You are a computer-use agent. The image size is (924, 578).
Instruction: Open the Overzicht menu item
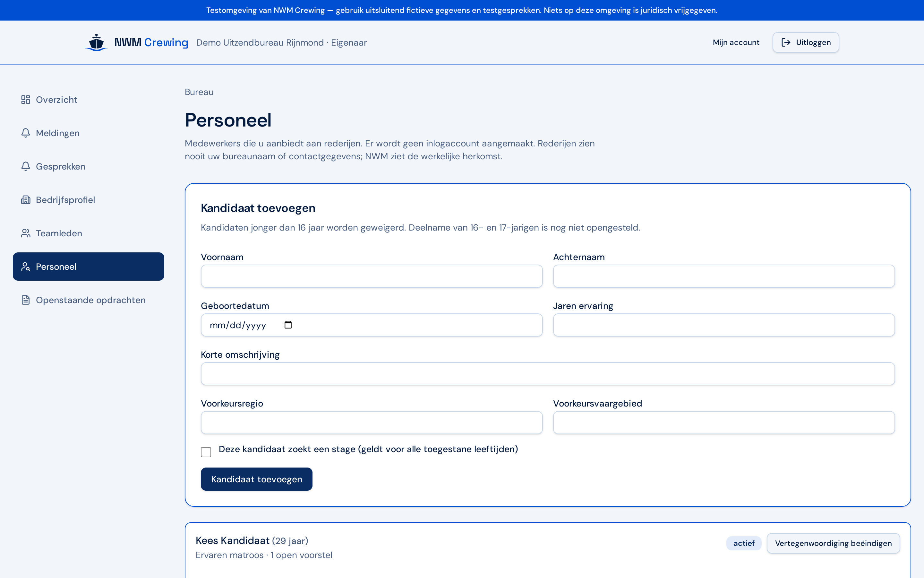click(x=89, y=100)
